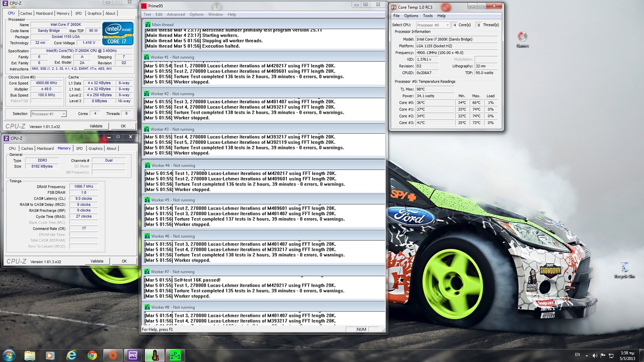This screenshot has height=362, width=644.
Task: Expand the Select CPU dropdown in Core Temp
Action: tap(433, 25)
